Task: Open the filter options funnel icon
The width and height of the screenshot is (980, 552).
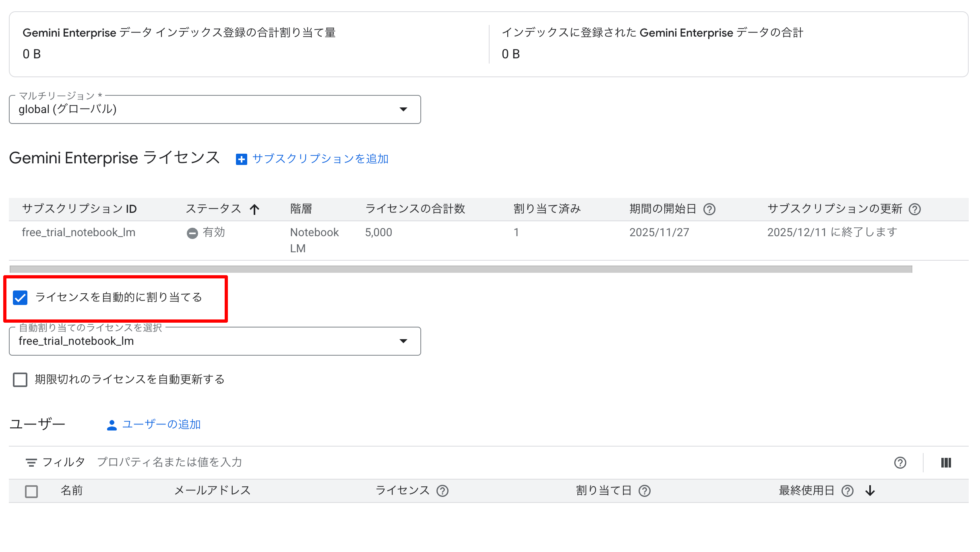Action: coord(31,462)
